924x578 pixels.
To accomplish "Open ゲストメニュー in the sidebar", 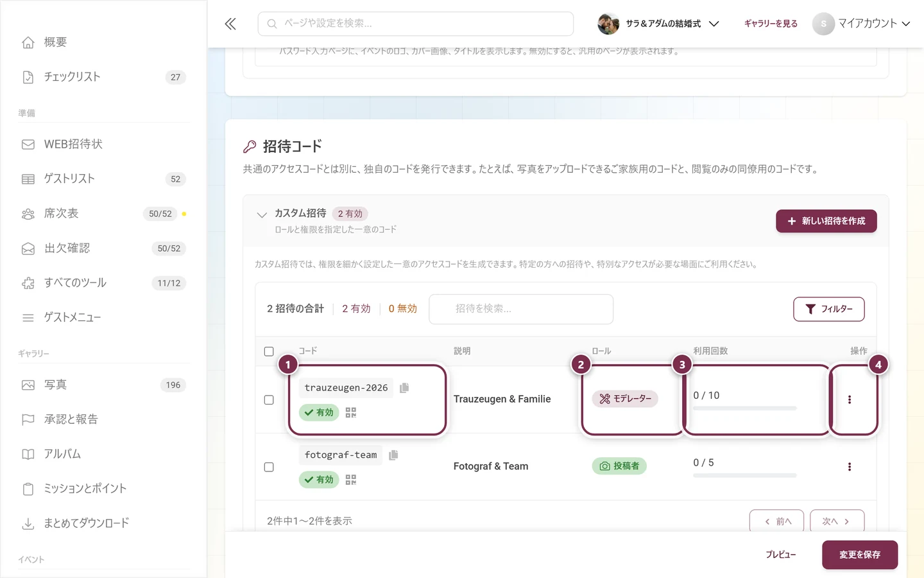I will click(103, 318).
